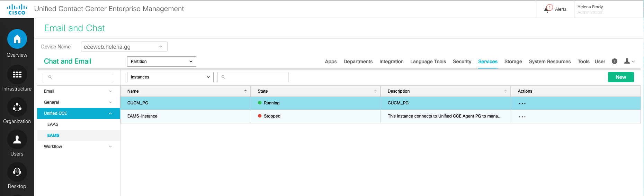Click the green New button

pos(620,77)
